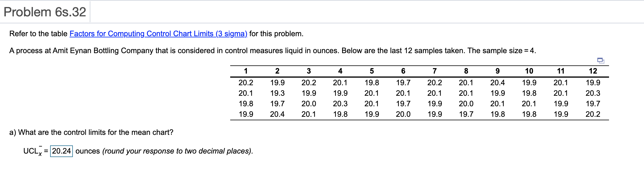The height and width of the screenshot is (188, 644).
Task: Select the question text for part a
Action: point(91,132)
